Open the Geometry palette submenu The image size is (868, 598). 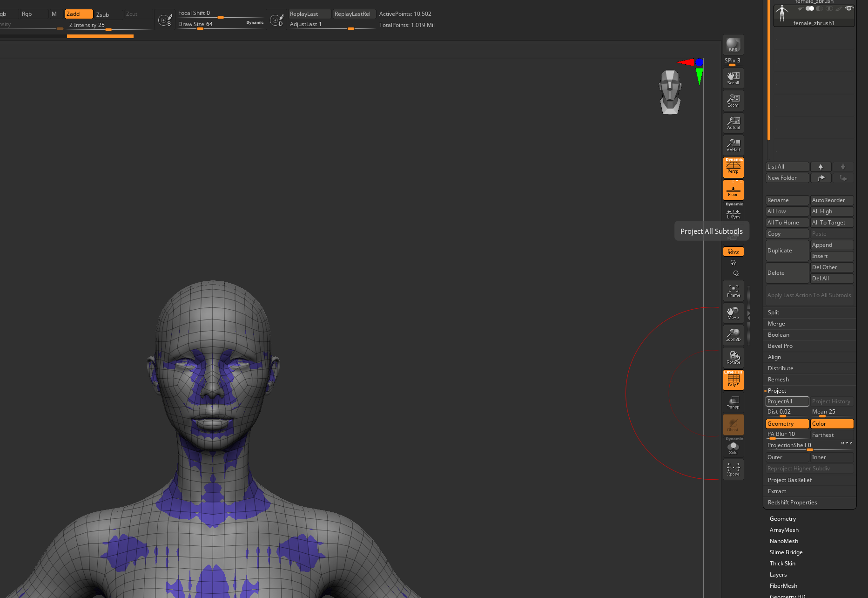[782, 519]
